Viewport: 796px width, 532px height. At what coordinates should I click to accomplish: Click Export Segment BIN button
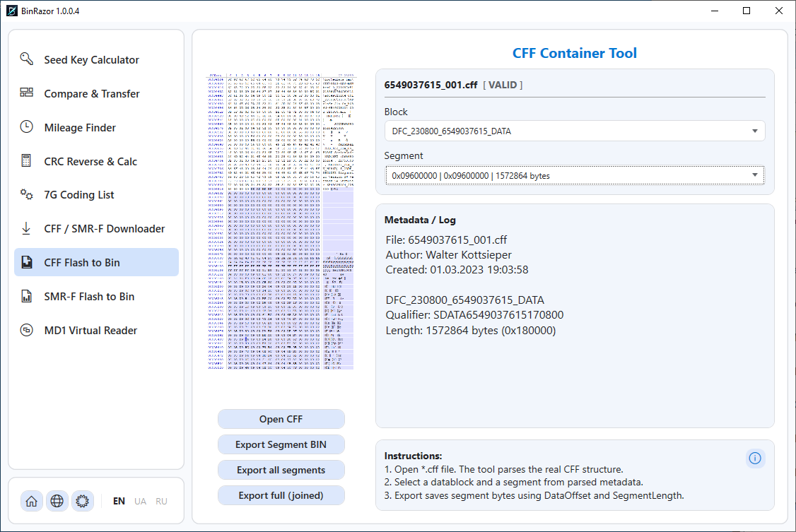[281, 444]
